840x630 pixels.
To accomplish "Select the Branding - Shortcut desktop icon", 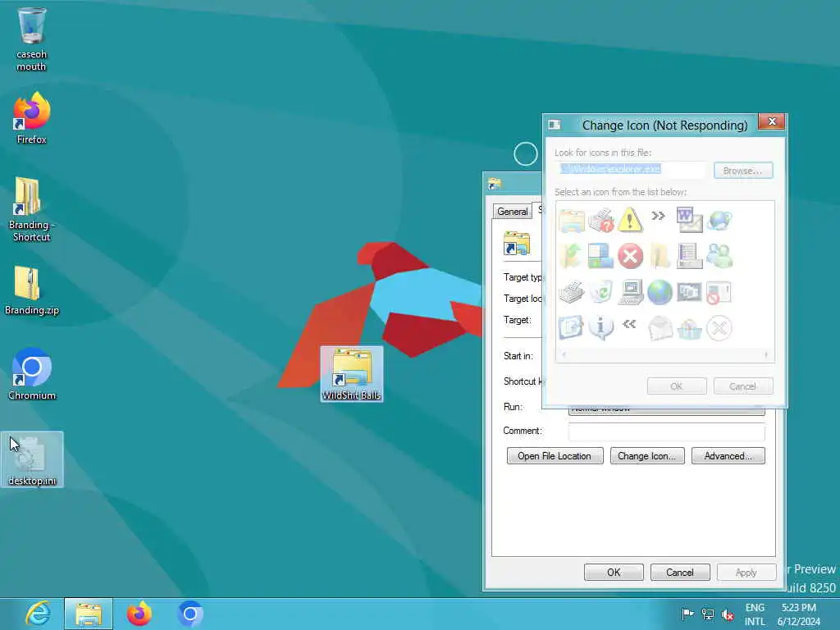I will [32, 209].
